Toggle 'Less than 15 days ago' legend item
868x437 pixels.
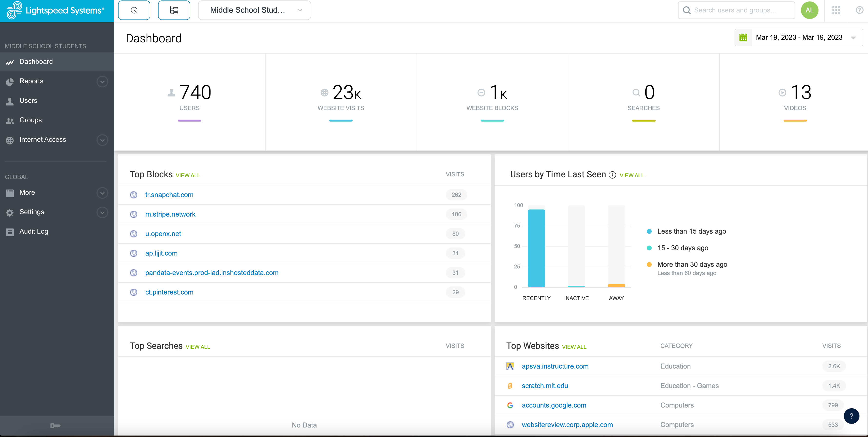pos(691,231)
